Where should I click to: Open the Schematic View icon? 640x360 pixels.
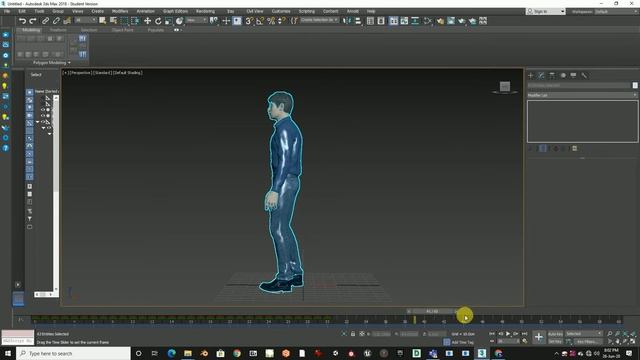pyautogui.click(x=415, y=21)
